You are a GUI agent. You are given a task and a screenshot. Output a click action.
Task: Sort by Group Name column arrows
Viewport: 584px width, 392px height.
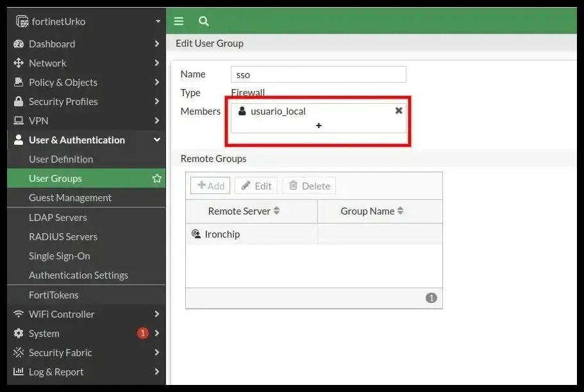click(400, 211)
